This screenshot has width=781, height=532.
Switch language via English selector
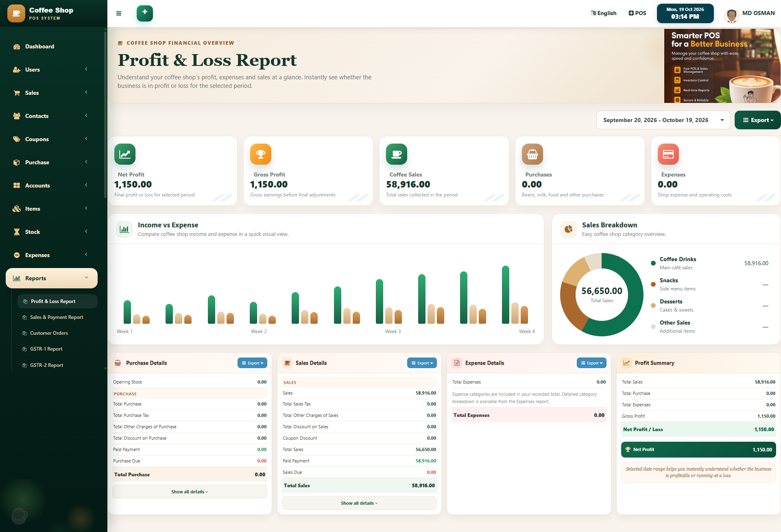tap(604, 13)
